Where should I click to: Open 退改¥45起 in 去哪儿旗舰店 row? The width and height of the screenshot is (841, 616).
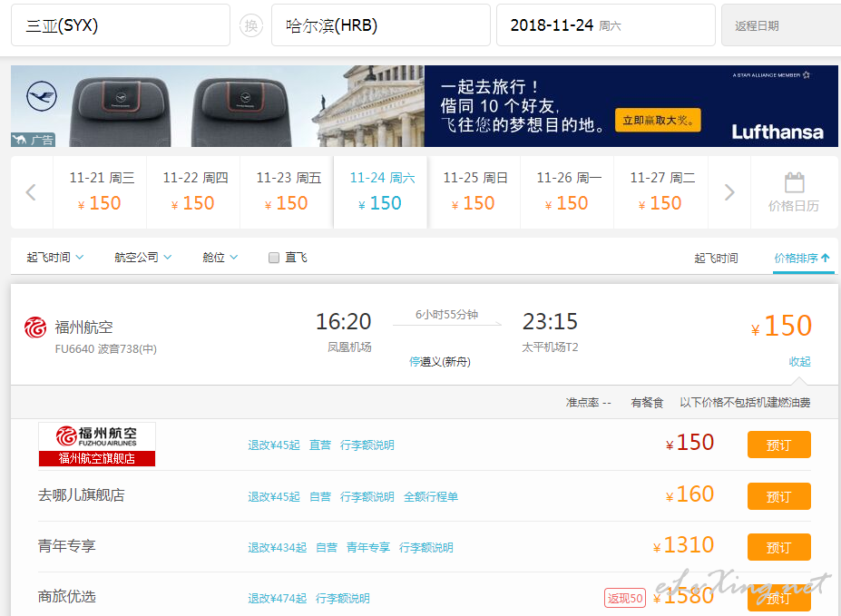pos(274,497)
